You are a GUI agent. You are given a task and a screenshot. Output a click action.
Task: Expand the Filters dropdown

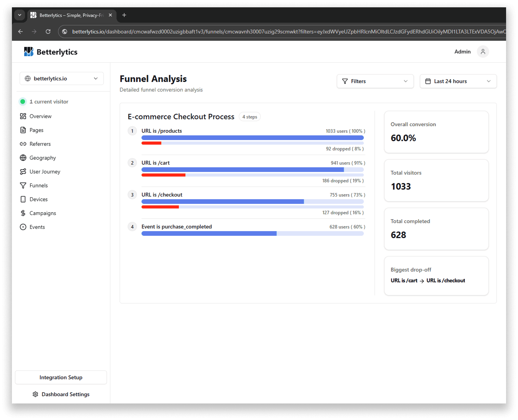coord(375,81)
